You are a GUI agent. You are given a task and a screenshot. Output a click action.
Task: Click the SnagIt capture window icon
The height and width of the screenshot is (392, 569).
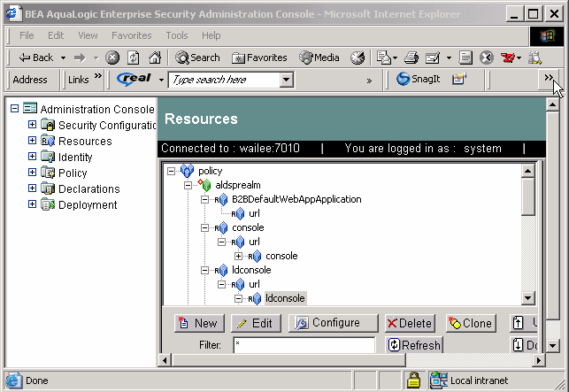coord(459,79)
